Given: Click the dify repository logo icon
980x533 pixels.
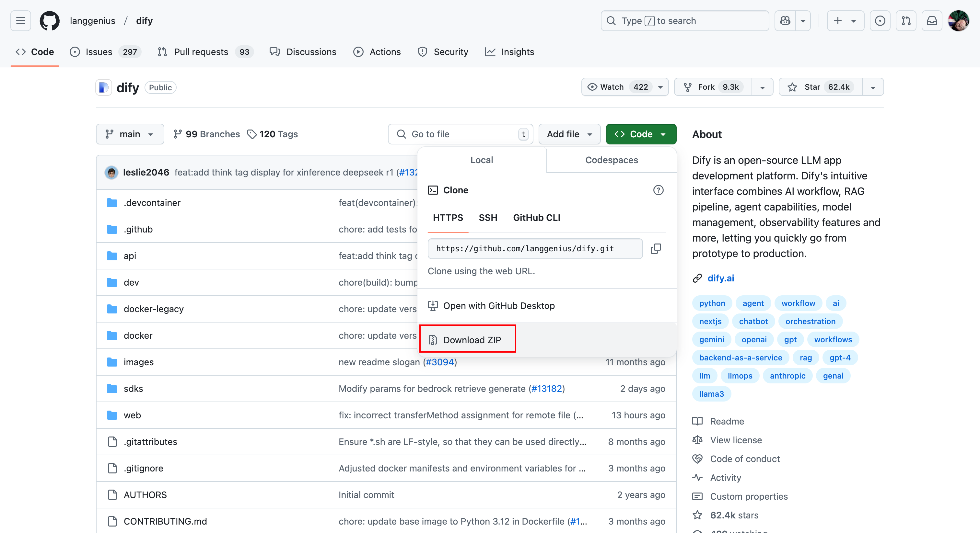Looking at the screenshot, I should pos(103,87).
